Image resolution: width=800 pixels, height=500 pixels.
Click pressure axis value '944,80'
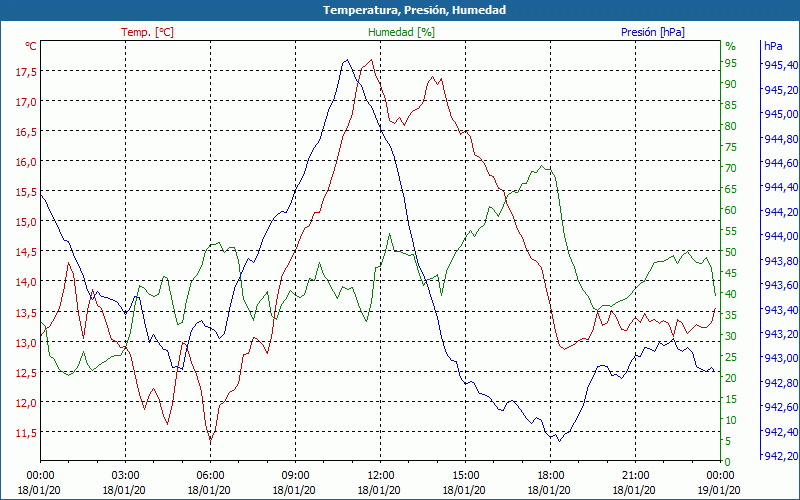[781, 139]
